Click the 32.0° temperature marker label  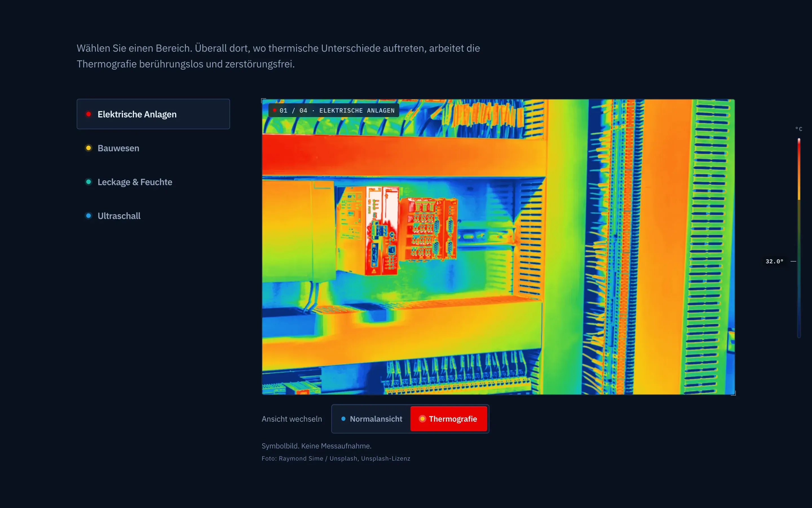(x=774, y=261)
